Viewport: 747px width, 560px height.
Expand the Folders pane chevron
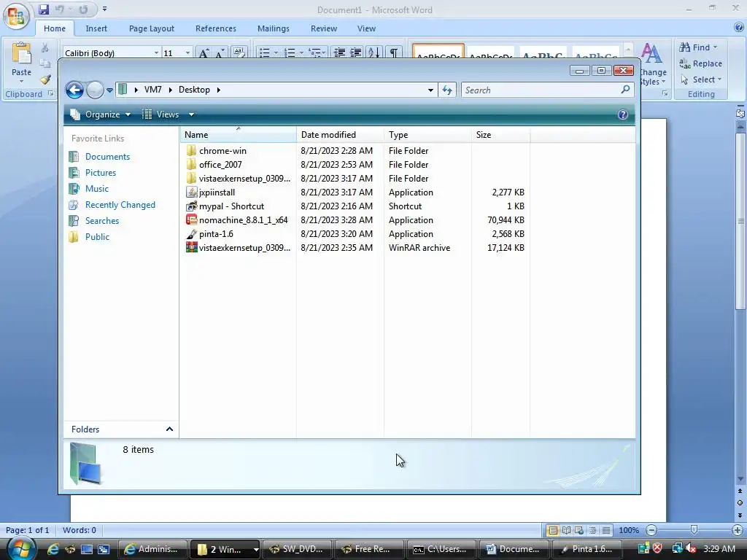tap(169, 429)
